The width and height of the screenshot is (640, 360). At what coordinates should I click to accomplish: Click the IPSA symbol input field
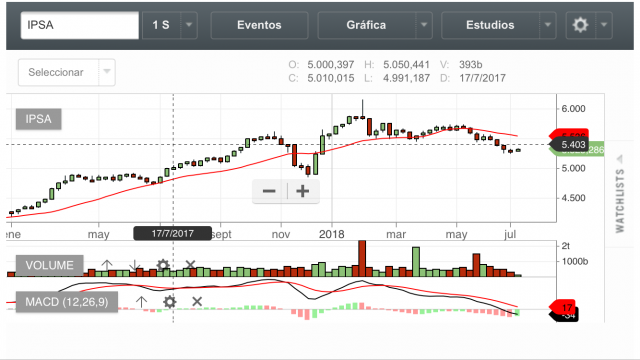point(80,25)
